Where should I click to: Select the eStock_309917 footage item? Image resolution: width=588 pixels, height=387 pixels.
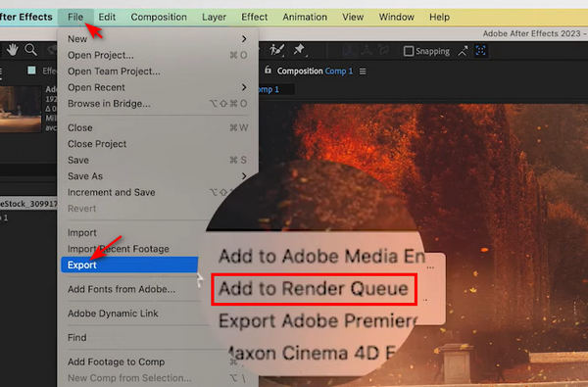click(x=28, y=204)
